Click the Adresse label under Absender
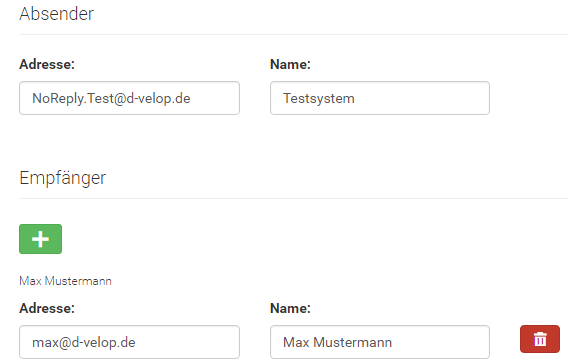Image resolution: width=568 pixels, height=363 pixels. pos(47,64)
